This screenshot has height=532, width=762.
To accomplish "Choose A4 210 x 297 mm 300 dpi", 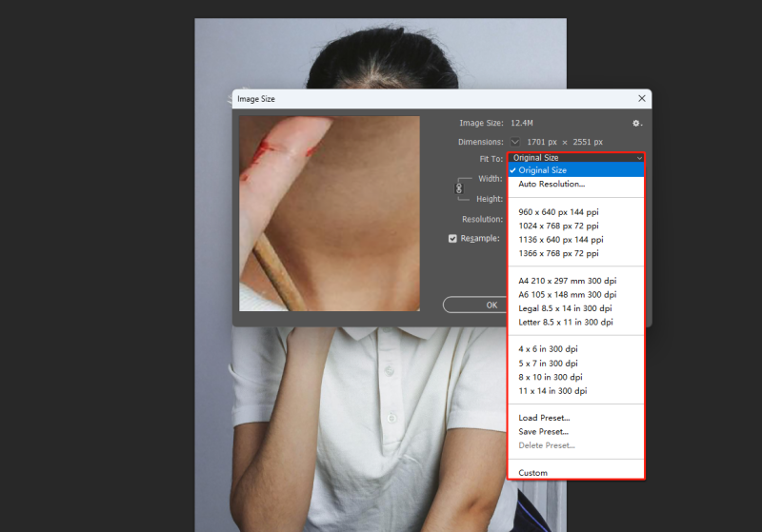I will [576, 281].
